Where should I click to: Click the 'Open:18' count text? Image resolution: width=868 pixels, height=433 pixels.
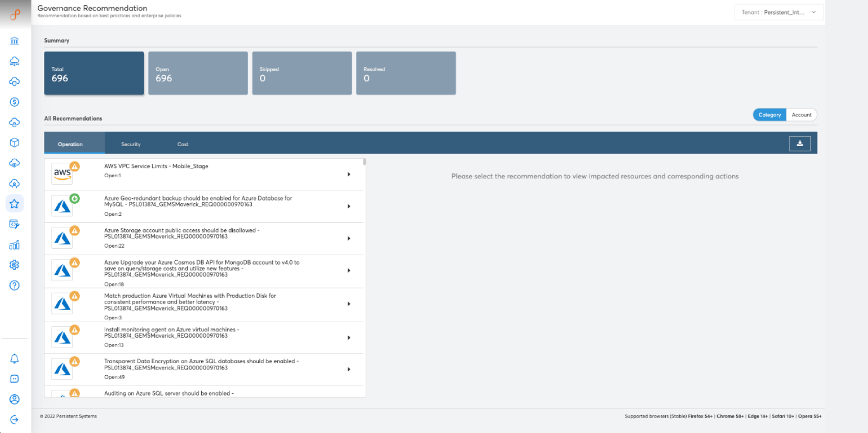click(x=114, y=284)
